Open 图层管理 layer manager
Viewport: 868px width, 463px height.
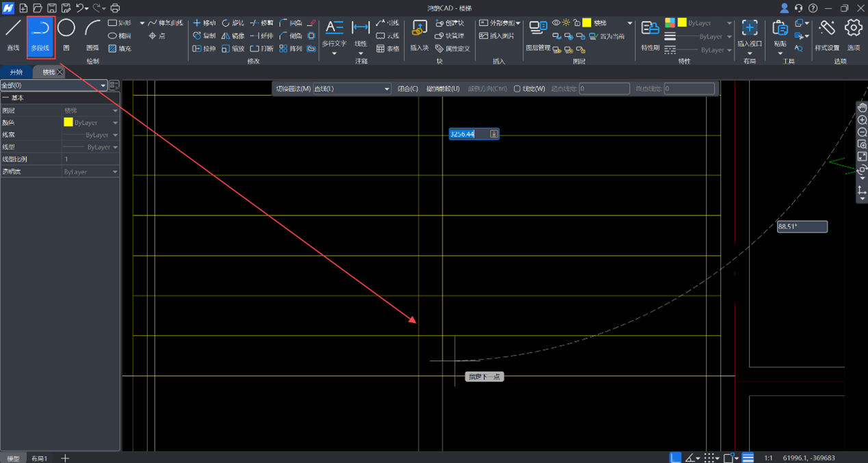(x=538, y=29)
